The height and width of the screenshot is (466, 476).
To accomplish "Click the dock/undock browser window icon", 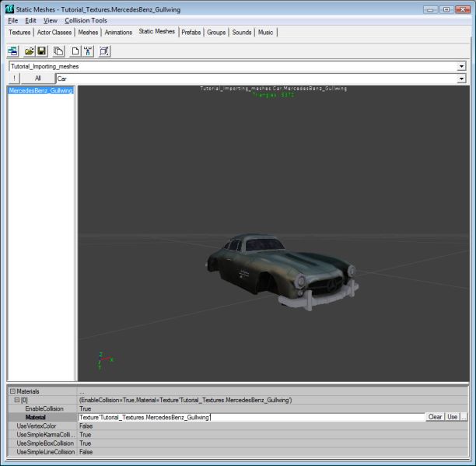I will pos(13,51).
